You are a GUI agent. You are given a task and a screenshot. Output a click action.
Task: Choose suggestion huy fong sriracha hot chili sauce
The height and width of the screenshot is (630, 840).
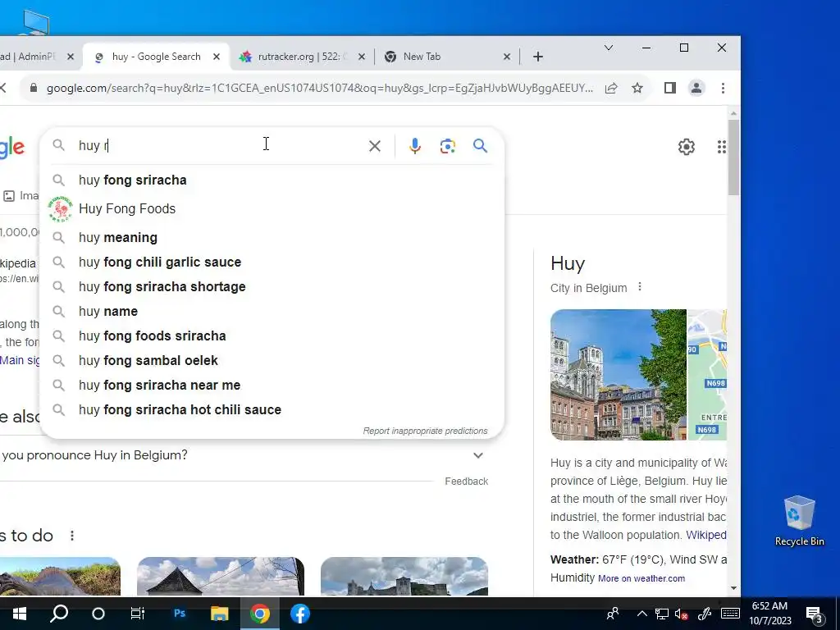coord(272,410)
